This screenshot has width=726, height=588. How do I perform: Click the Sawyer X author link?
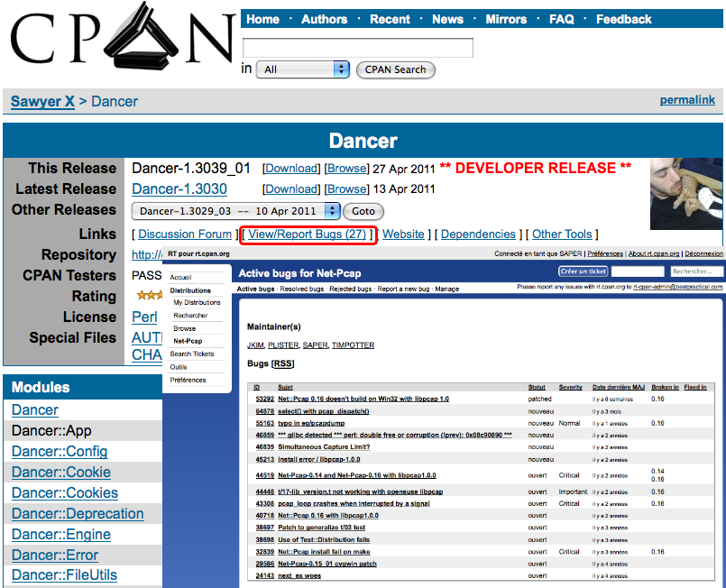click(x=42, y=102)
